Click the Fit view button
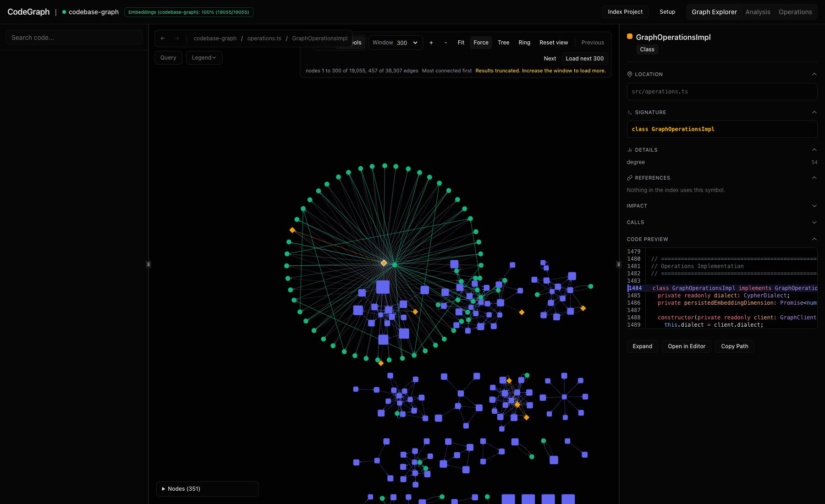This screenshot has width=825, height=504. [461, 43]
